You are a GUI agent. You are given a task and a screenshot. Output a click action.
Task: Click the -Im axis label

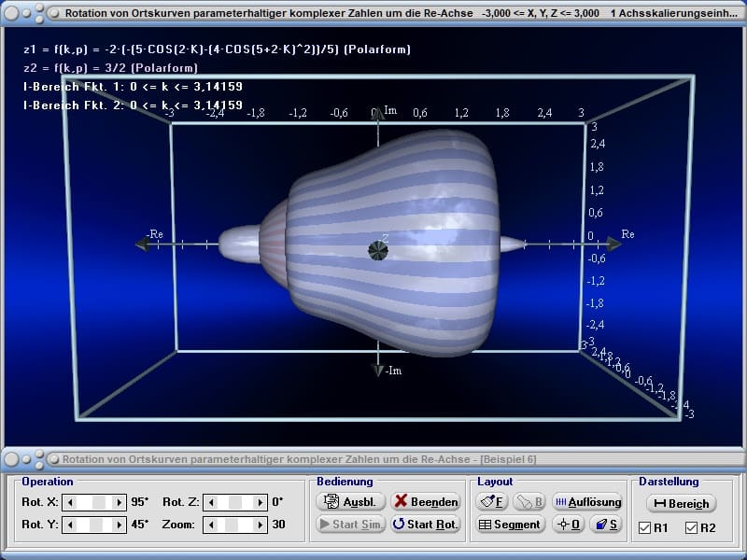point(393,371)
